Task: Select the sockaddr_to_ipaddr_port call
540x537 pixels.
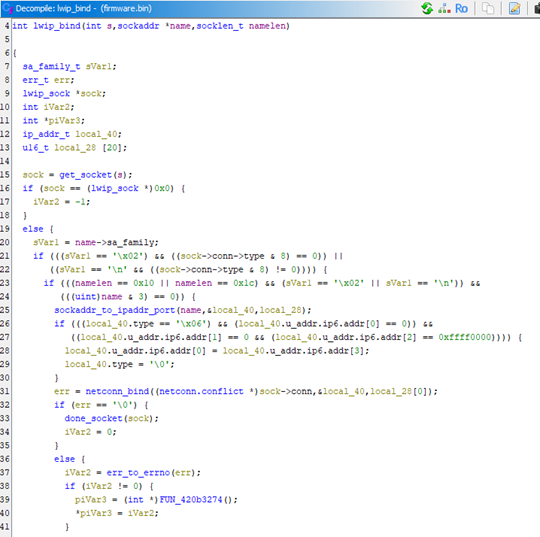Action: pyautogui.click(x=115, y=310)
